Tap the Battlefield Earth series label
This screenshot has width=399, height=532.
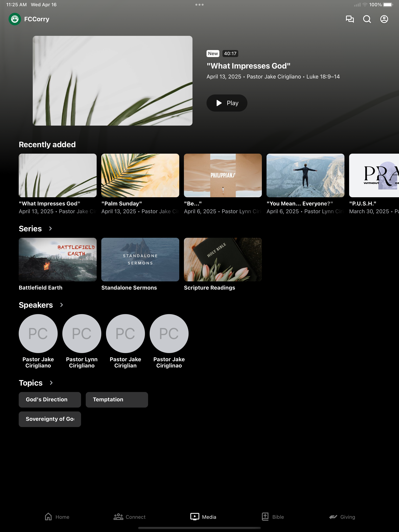coord(41,288)
